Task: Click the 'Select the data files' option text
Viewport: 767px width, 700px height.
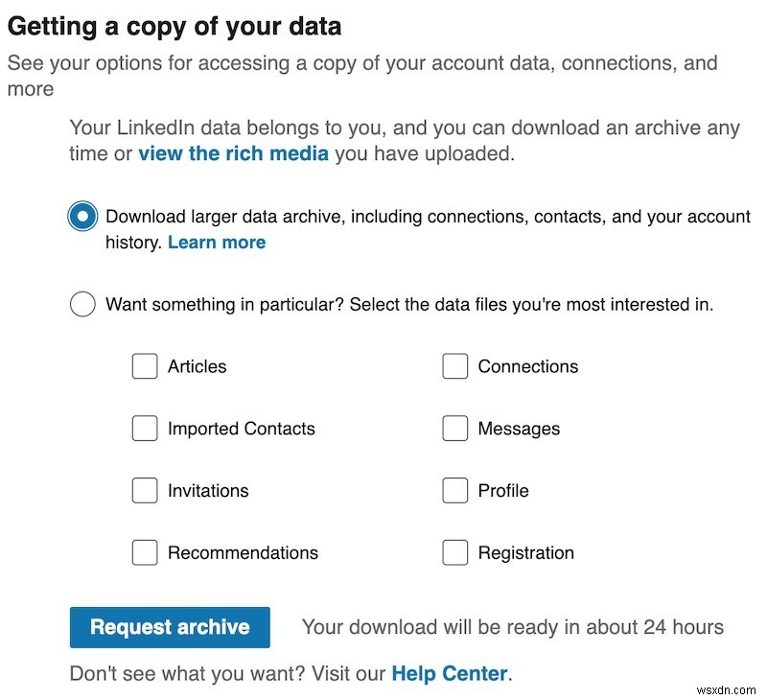Action: [x=530, y=305]
